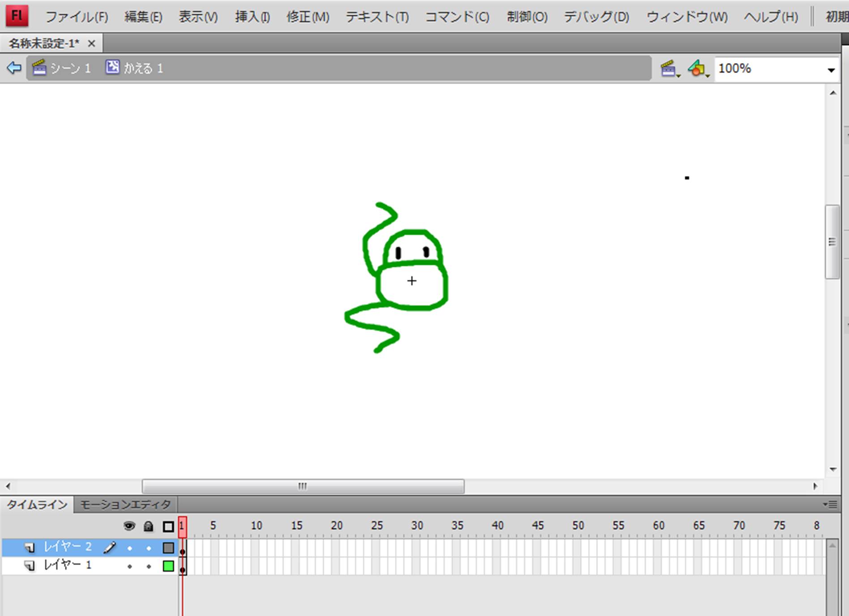This screenshot has width=849, height=616.
Task: Close the 名称未設定-1 document tab
Action: click(91, 43)
